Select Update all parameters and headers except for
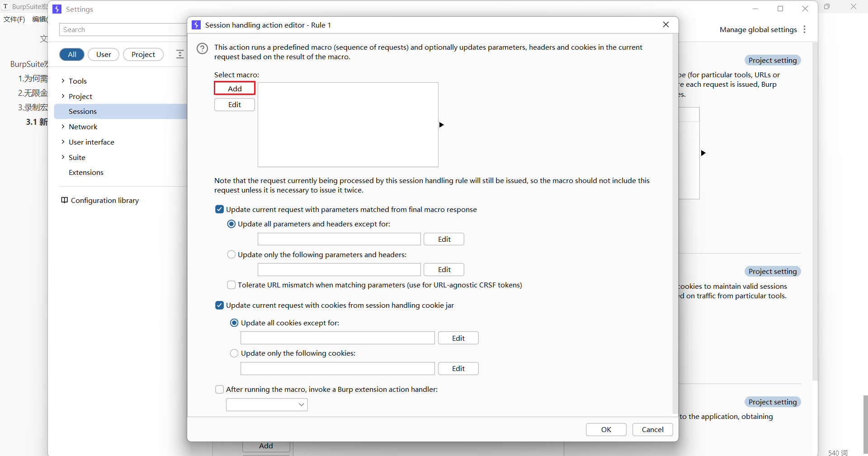Viewport: 868px width, 456px height. tap(231, 224)
